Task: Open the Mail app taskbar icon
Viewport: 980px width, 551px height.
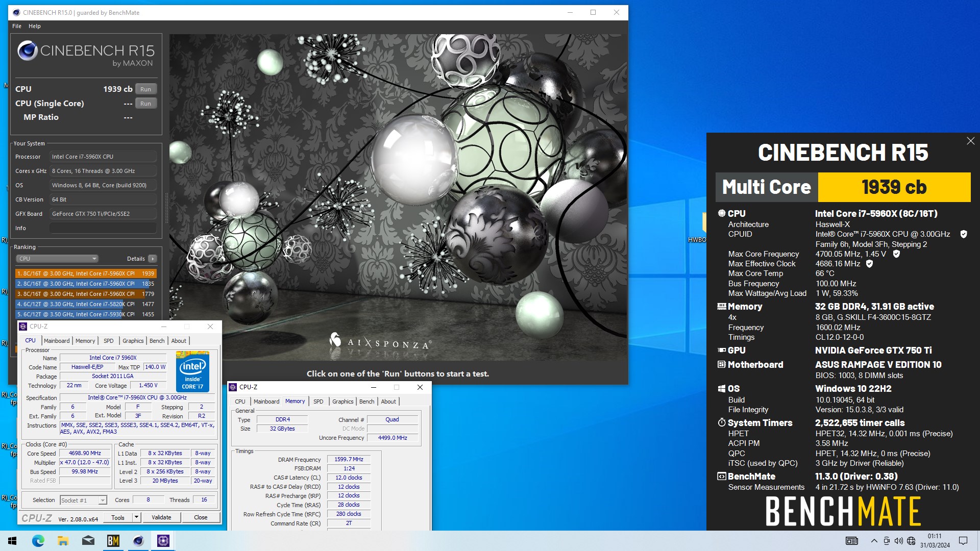Action: (x=88, y=541)
